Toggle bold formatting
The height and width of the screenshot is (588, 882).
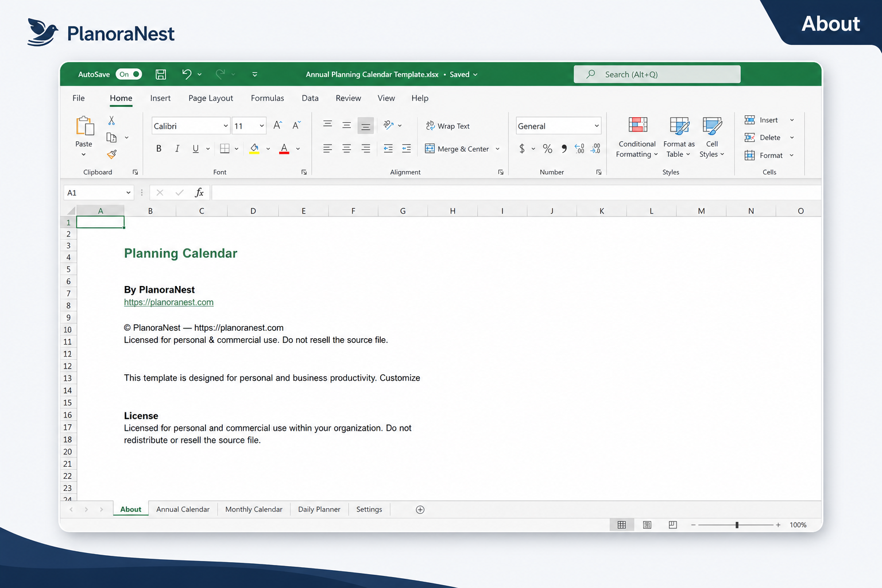[159, 149]
